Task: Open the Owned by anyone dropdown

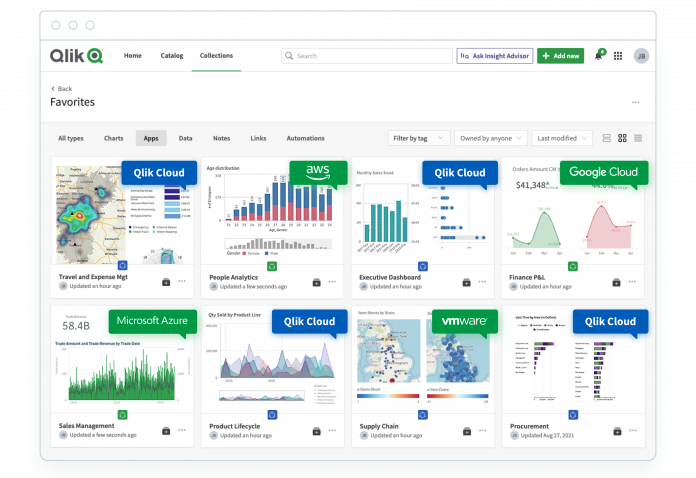Action: 491,138
